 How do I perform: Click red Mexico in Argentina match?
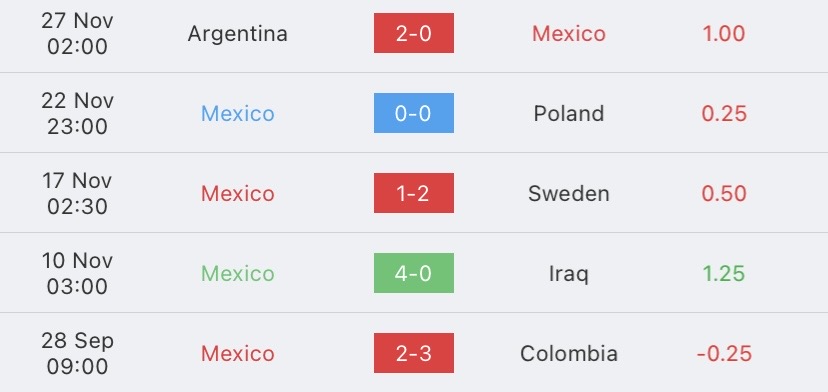(x=569, y=34)
